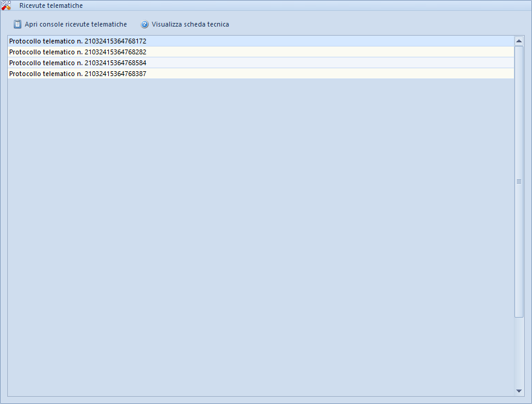Pick the Protocollo telematico n. 21032415364768387 entry
The height and width of the screenshot is (404, 532).
[77, 74]
